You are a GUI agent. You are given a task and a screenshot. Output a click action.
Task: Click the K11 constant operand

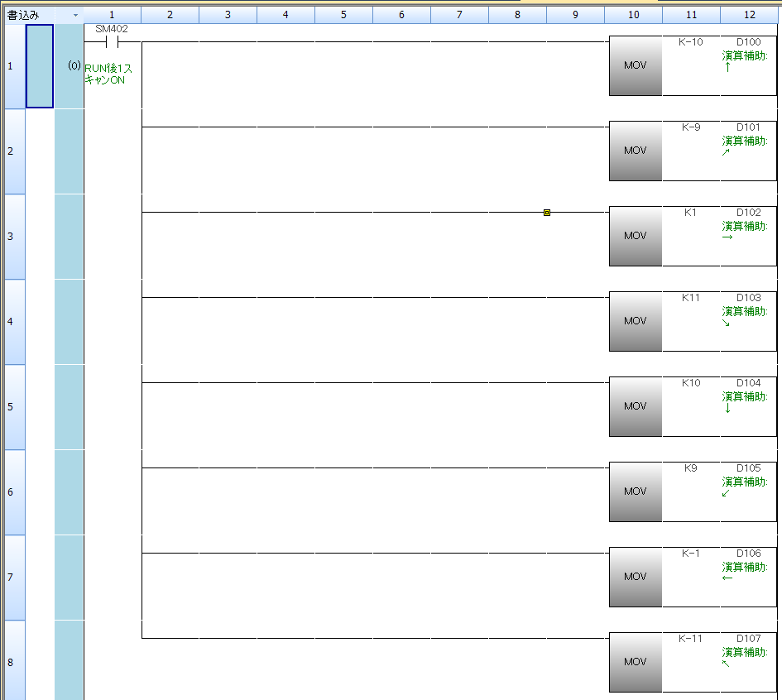[x=691, y=298]
